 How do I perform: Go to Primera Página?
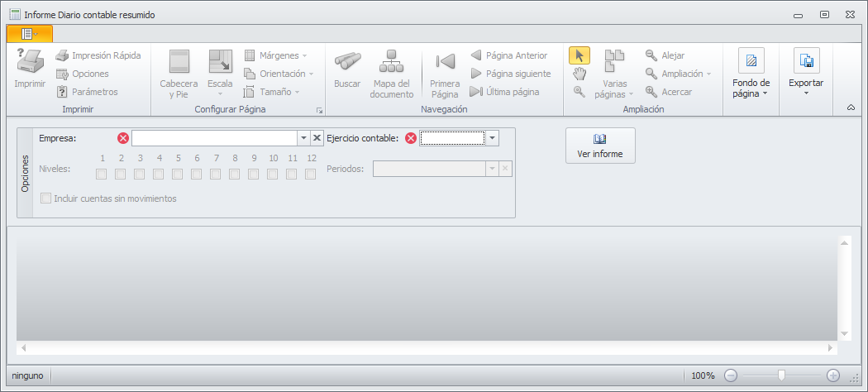coord(445,74)
